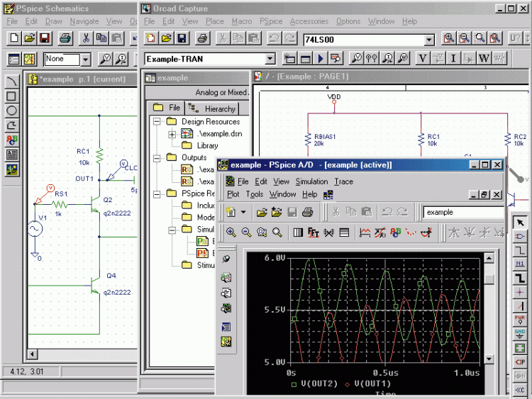Click the Add Trace icon in PSpice A/D
Image resolution: width=532 pixels, height=399 pixels.
pos(365,232)
